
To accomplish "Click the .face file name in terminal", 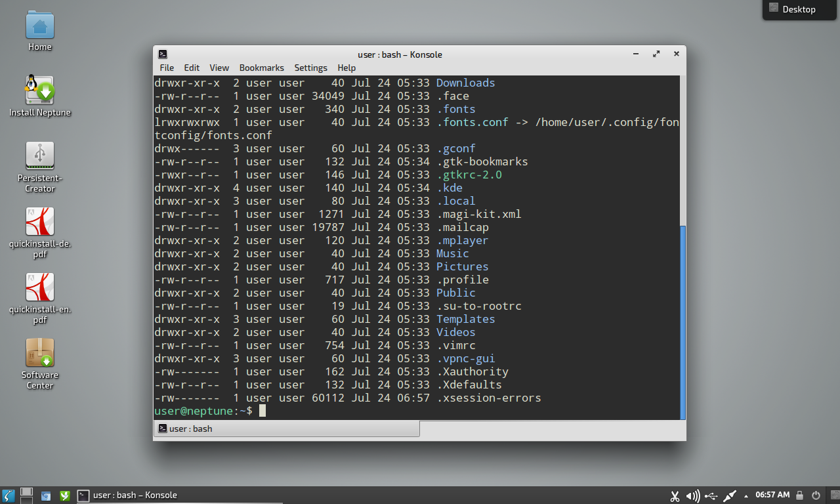I will point(452,96).
